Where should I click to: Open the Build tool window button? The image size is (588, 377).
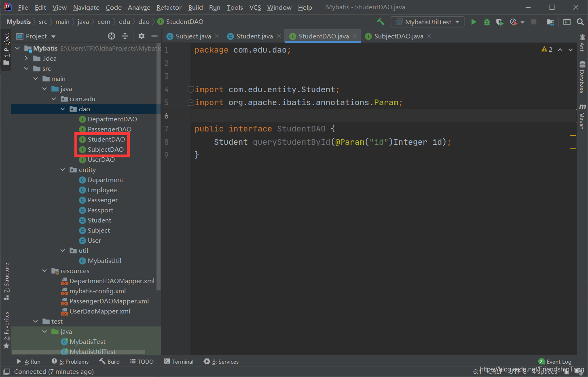(x=110, y=362)
